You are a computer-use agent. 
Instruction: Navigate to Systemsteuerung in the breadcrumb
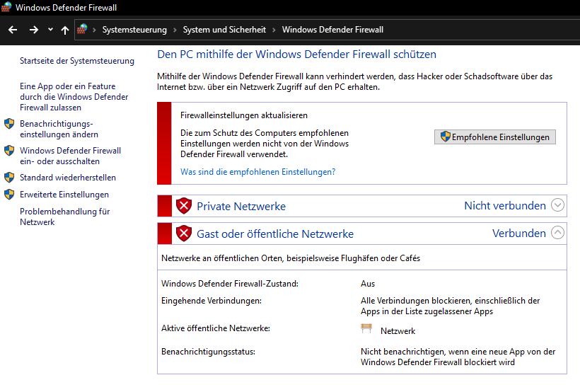point(134,30)
